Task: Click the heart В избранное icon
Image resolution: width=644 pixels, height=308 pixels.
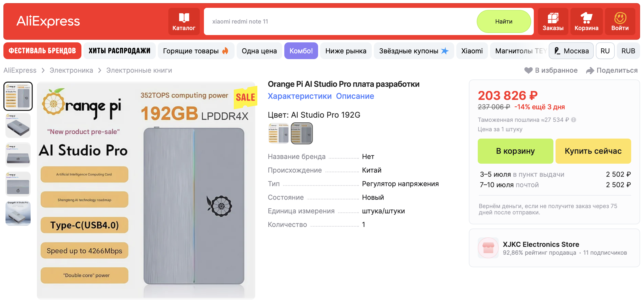Action: pyautogui.click(x=529, y=70)
